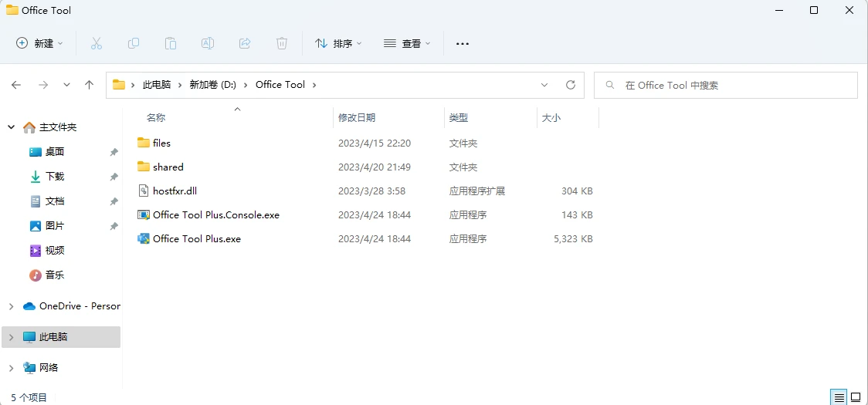Image resolution: width=868 pixels, height=405 pixels.
Task: Select 下载 in the sidebar
Action: pos(55,177)
